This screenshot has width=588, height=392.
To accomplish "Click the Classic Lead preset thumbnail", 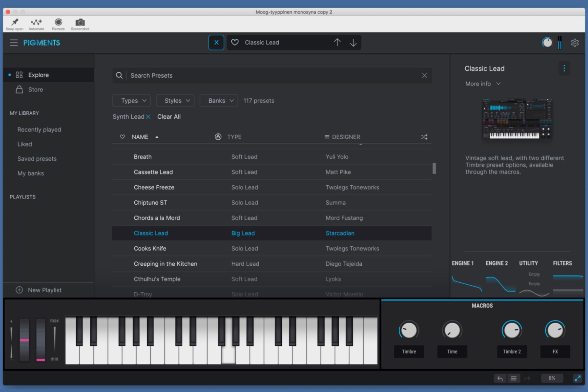I will point(517,119).
